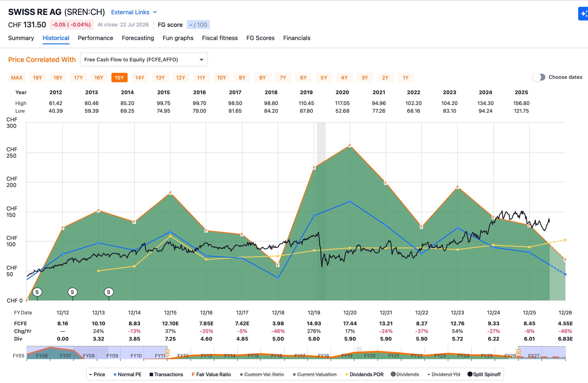
Task: Toggle Fair Value Ratio legend item
Action: coord(211,374)
